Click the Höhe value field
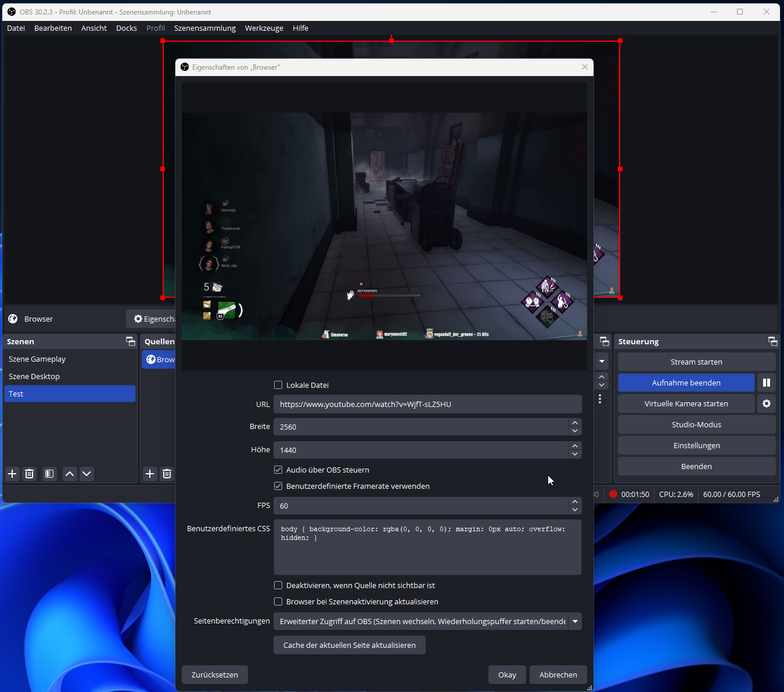This screenshot has width=784, height=692. pos(420,450)
